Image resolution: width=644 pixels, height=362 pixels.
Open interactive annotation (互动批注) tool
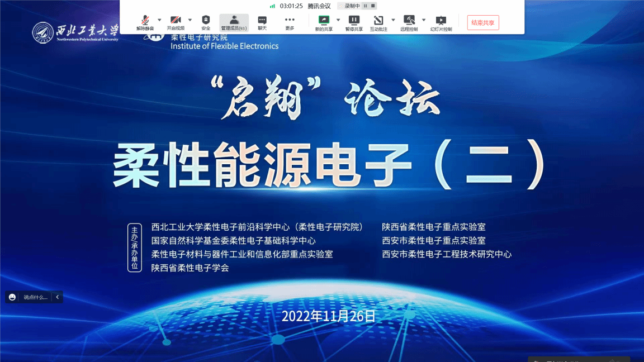378,22
